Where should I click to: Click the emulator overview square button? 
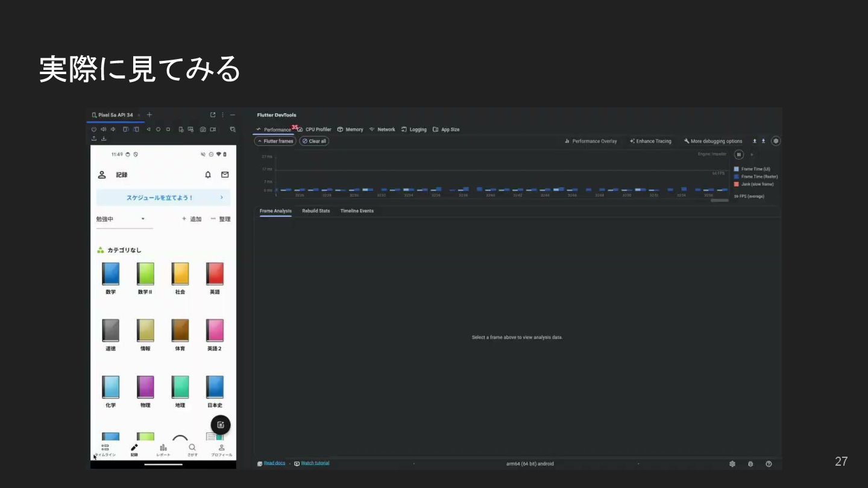(x=168, y=130)
